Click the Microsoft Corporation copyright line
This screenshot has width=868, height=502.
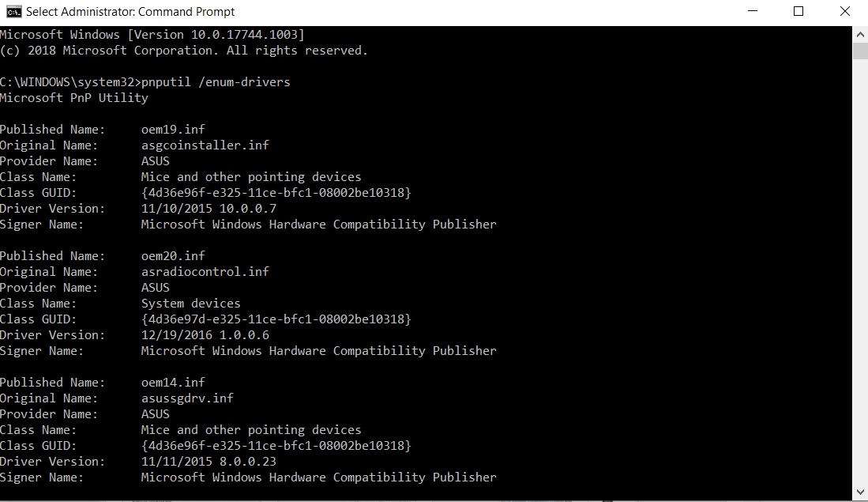(184, 51)
